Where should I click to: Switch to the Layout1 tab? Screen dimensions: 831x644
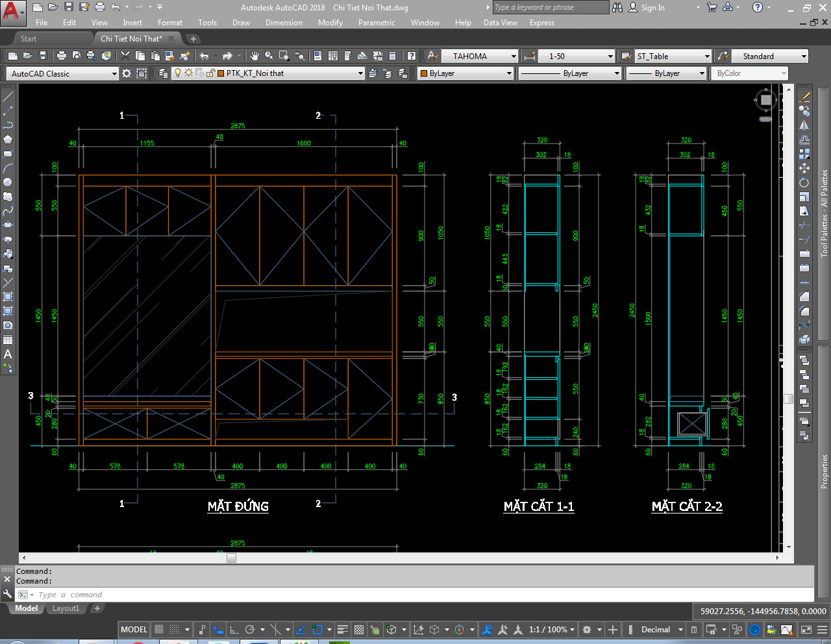tap(66, 608)
